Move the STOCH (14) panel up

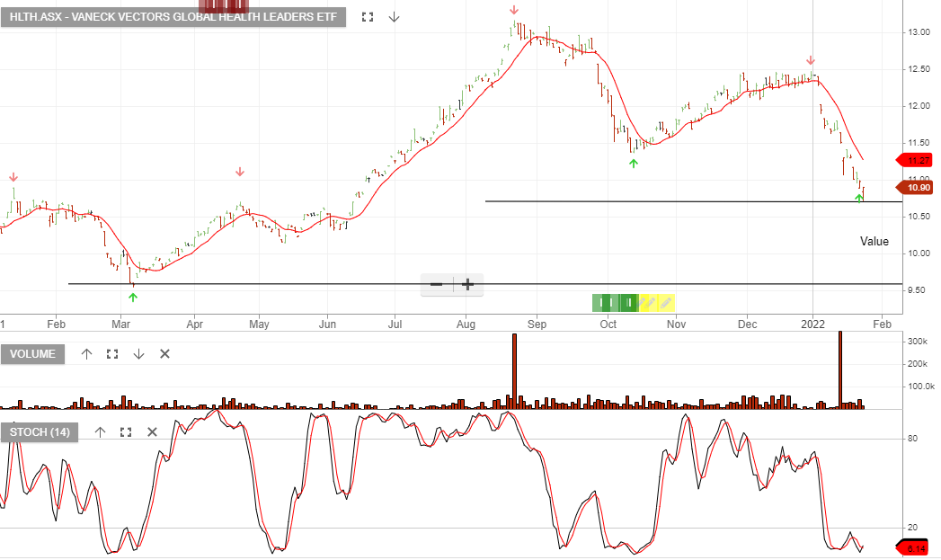click(x=100, y=432)
